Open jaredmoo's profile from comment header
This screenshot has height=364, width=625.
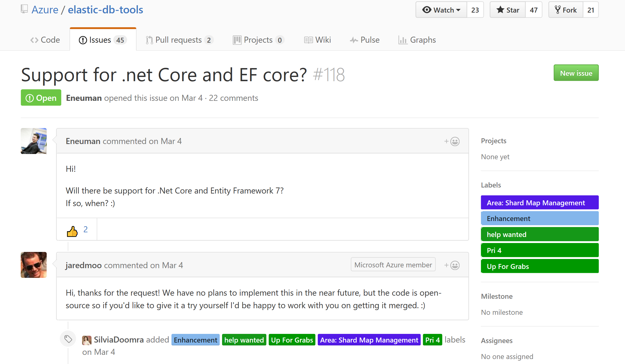pyautogui.click(x=84, y=265)
